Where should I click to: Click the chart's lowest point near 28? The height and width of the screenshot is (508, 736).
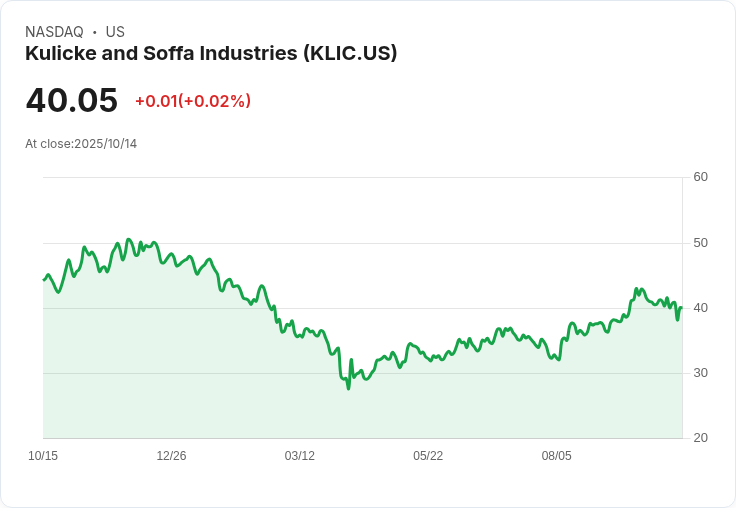click(x=348, y=388)
